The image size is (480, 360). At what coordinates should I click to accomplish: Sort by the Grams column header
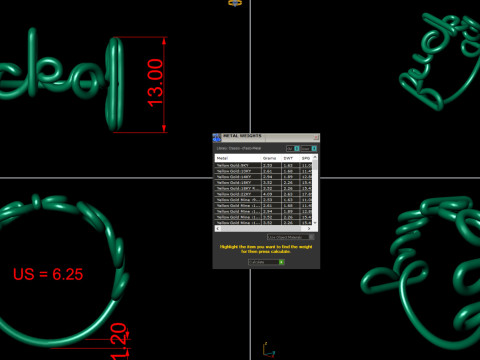click(x=271, y=158)
